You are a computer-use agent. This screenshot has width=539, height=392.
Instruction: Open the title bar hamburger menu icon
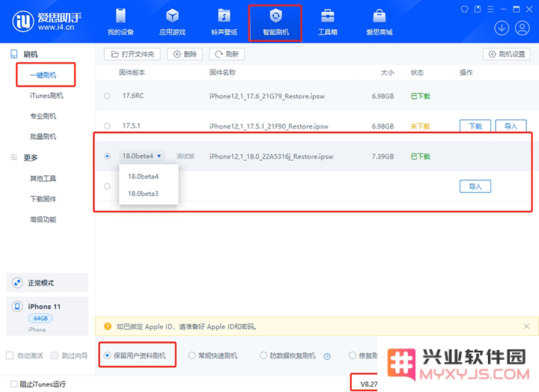tap(490, 9)
